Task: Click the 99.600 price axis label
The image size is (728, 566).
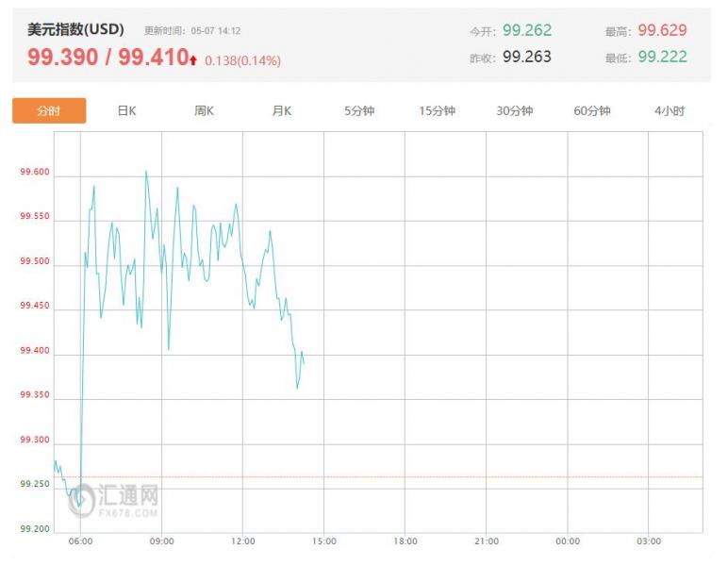Action: click(x=34, y=172)
